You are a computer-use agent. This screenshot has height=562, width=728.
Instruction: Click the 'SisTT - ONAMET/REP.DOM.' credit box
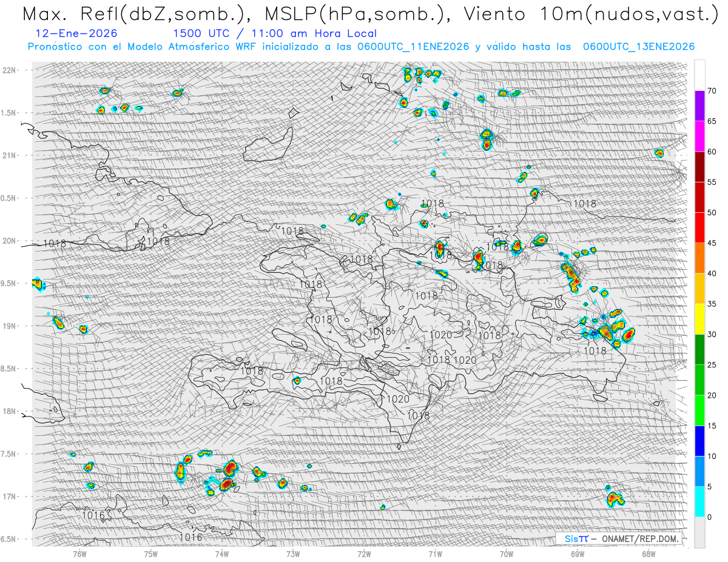pyautogui.click(x=618, y=538)
